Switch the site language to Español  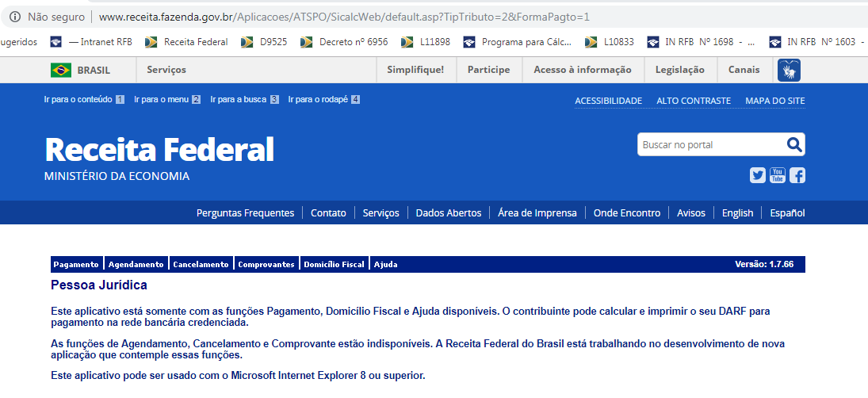pos(787,213)
